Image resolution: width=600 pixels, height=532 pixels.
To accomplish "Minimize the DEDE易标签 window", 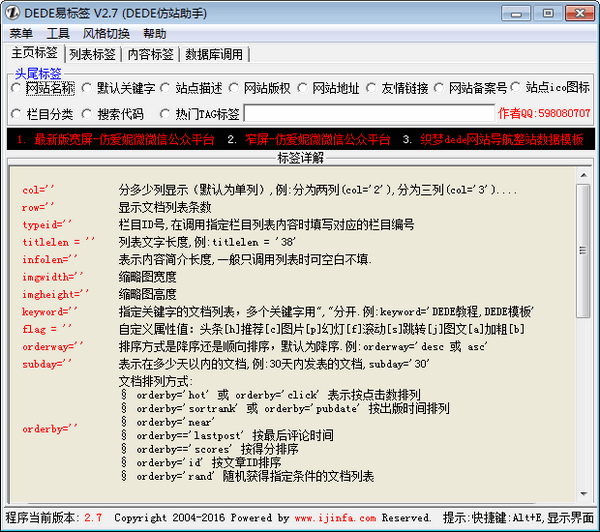I will pyautogui.click(x=516, y=14).
